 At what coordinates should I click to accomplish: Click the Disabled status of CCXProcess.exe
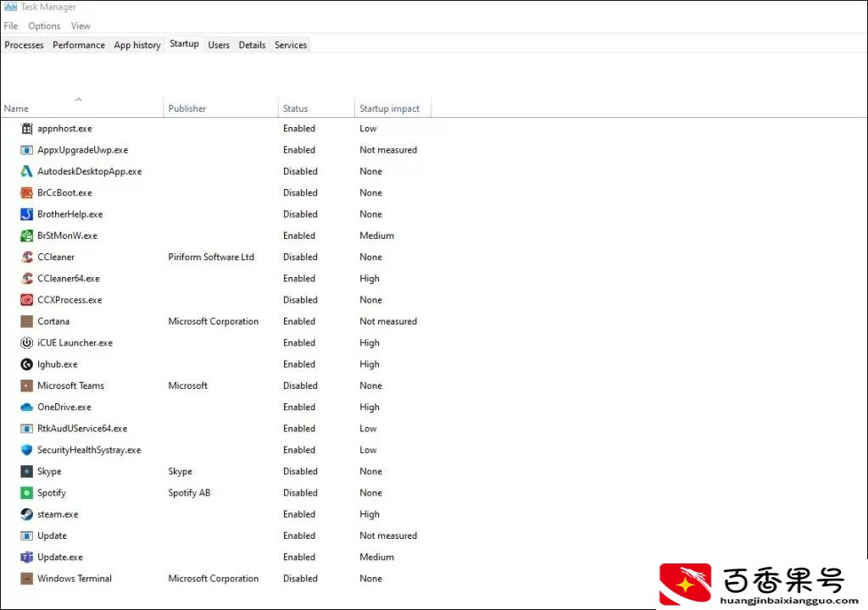(x=300, y=300)
